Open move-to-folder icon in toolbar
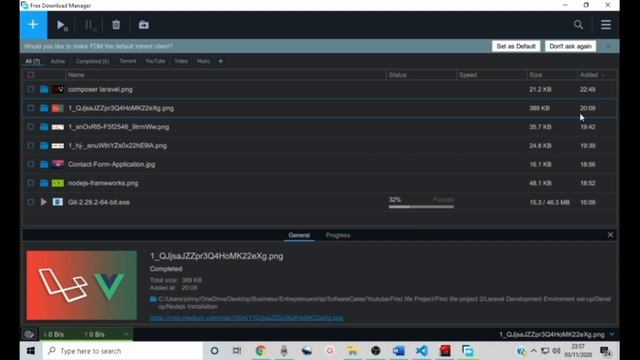Image resolution: width=640 pixels, height=360 pixels. click(144, 25)
